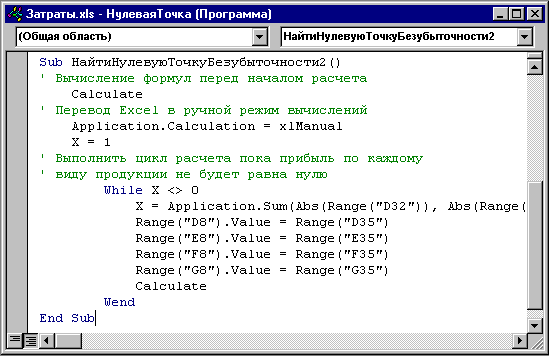Viewport: 550px width, 361px height.
Task: Close the Затраты.xls code window
Action: (535, 14)
